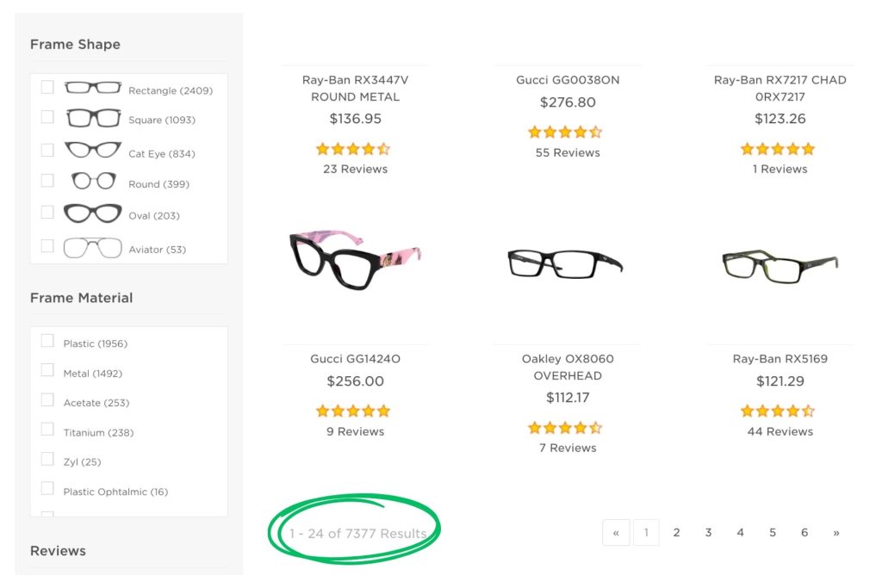Go to results page 2
This screenshot has width=882, height=588.
(x=677, y=532)
